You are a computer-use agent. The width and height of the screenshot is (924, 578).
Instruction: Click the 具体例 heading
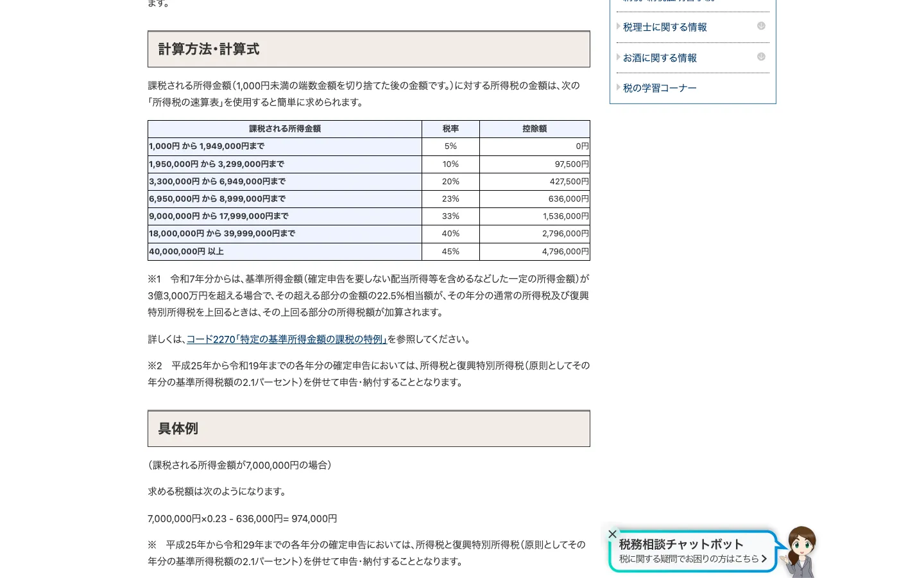pyautogui.click(x=369, y=428)
